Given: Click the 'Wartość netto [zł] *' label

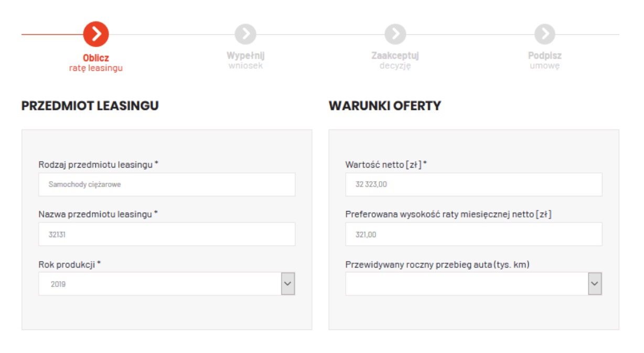Looking at the screenshot, I should coord(386,164).
